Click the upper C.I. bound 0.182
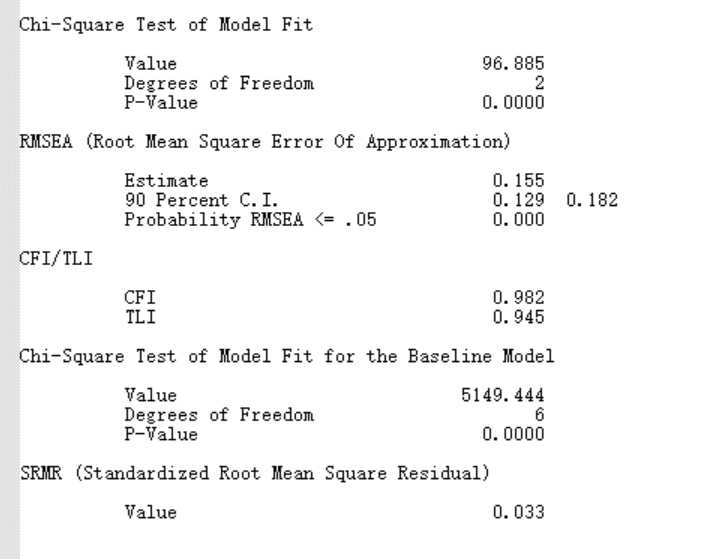This screenshot has width=701, height=559. [592, 200]
